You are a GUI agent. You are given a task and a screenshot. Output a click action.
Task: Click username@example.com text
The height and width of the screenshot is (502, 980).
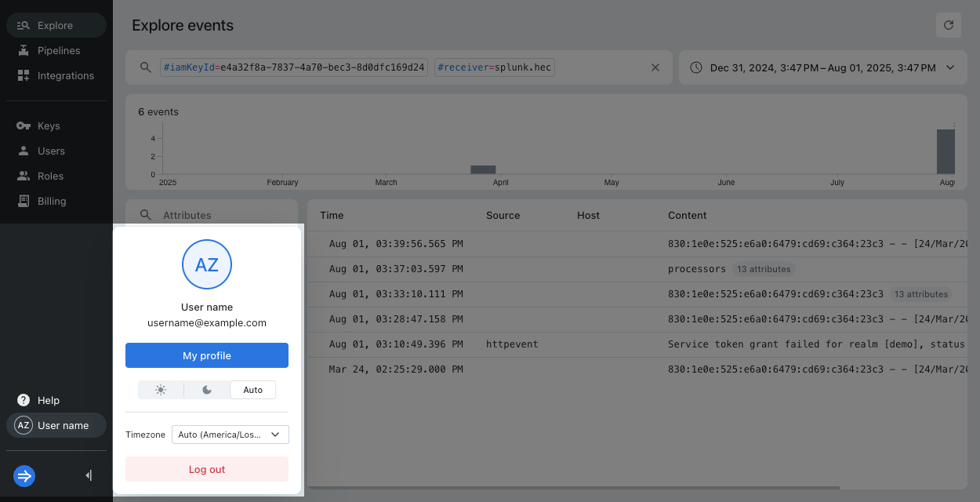207,322
